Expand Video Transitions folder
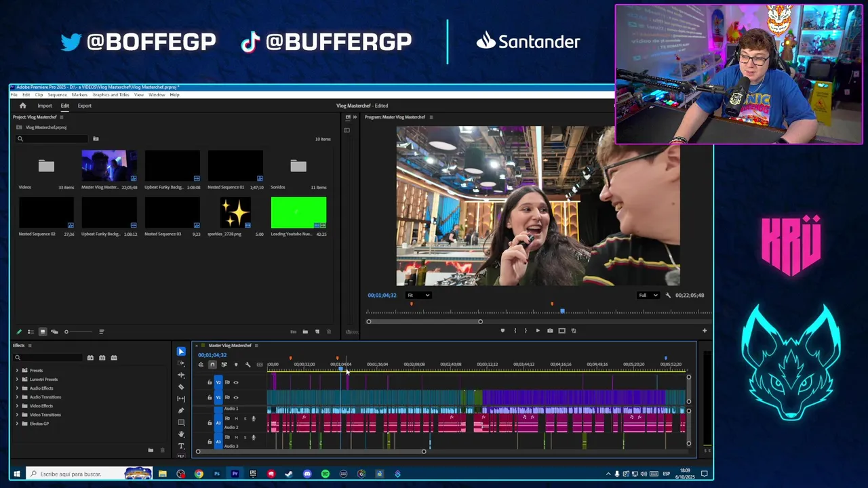 pos(17,415)
